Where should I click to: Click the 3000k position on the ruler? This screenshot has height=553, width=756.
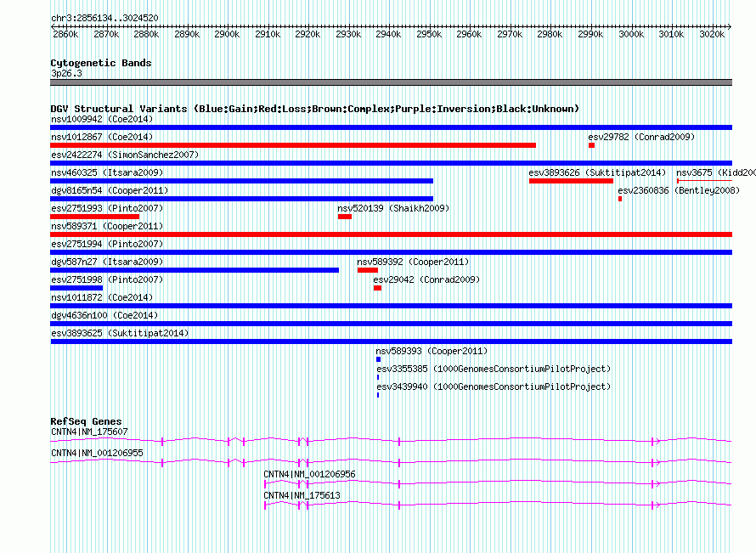point(631,34)
